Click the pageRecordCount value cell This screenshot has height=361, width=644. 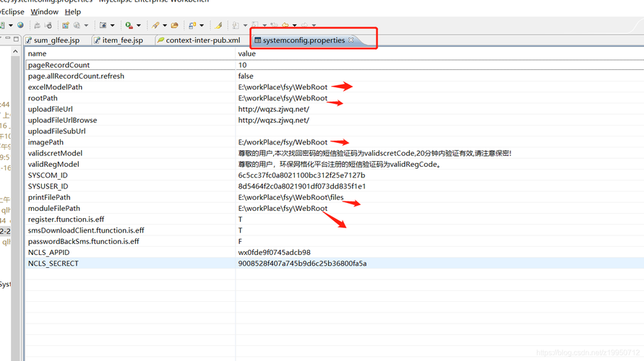click(x=243, y=65)
